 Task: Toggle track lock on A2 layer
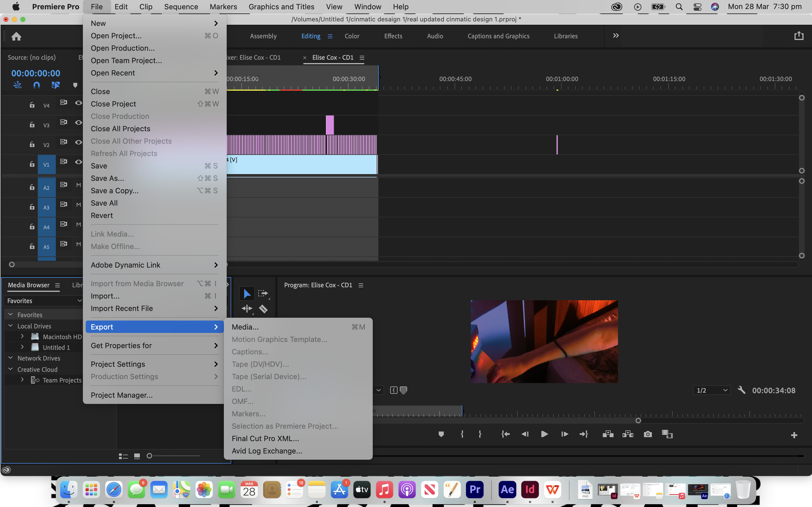click(x=31, y=187)
